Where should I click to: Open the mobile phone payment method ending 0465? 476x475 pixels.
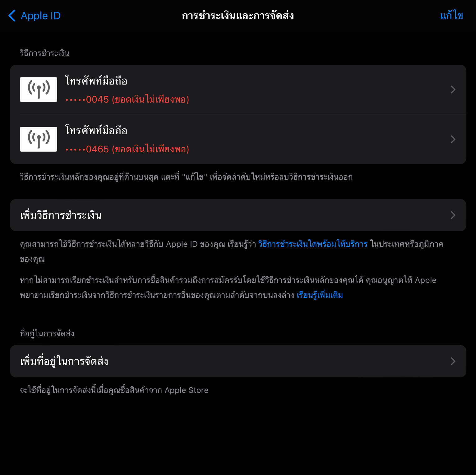238,139
